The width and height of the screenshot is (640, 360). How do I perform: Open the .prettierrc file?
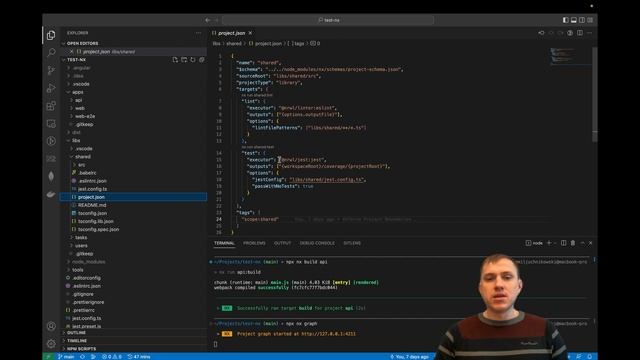pos(84,310)
